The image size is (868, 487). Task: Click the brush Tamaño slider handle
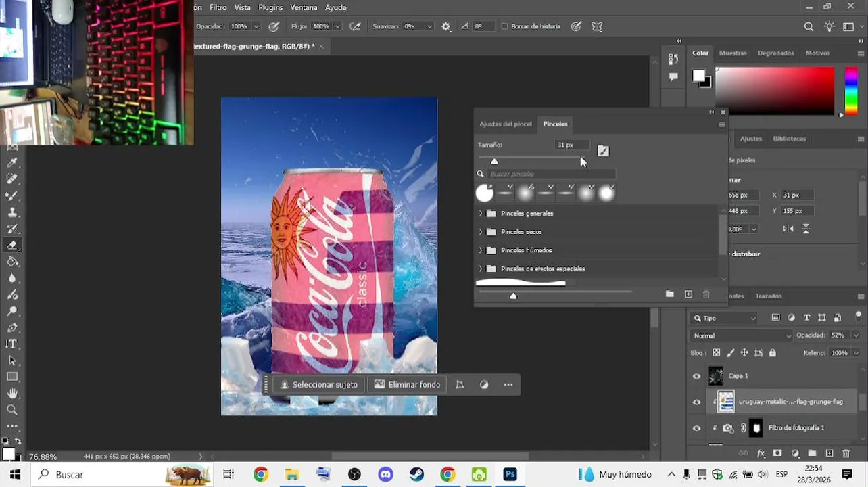tap(494, 161)
